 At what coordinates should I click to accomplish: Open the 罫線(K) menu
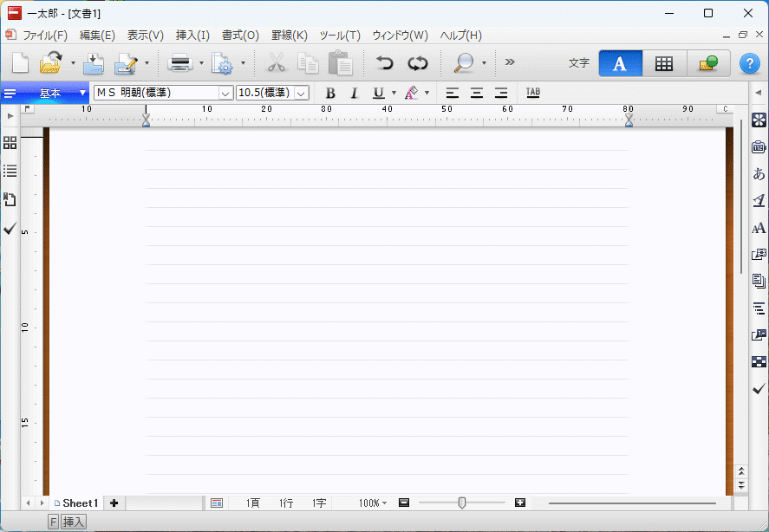click(x=289, y=36)
